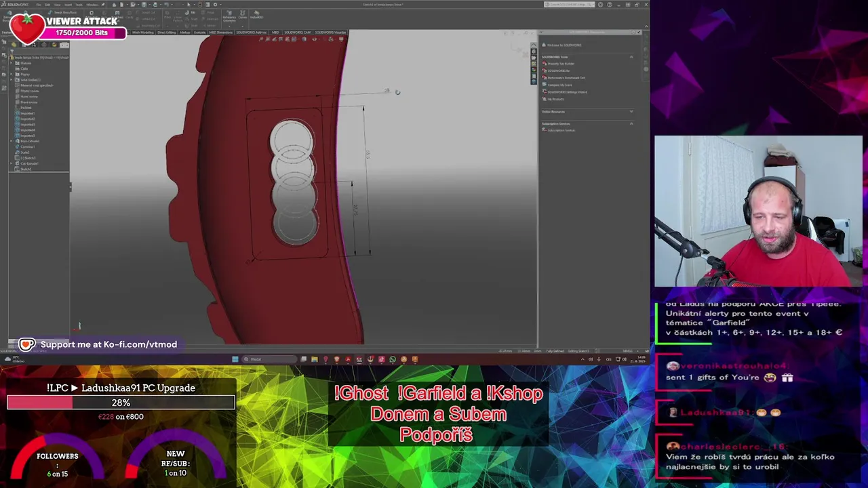
Task: Click the New document icon
Action: point(121,5)
